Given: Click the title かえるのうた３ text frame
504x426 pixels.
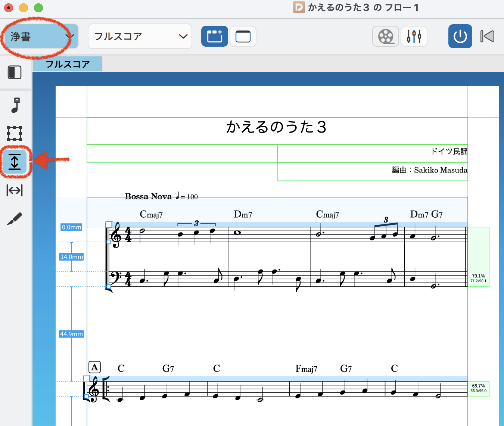Looking at the screenshot, I should click(277, 127).
